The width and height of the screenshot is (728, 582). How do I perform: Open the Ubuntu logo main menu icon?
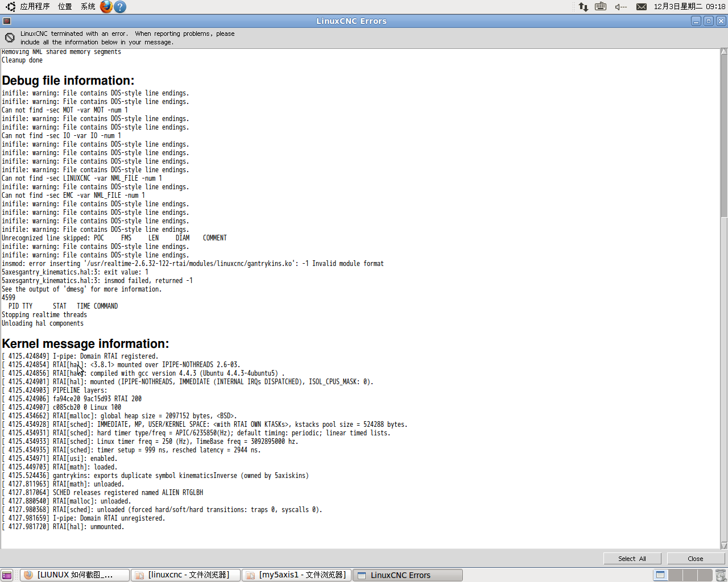pos(10,7)
